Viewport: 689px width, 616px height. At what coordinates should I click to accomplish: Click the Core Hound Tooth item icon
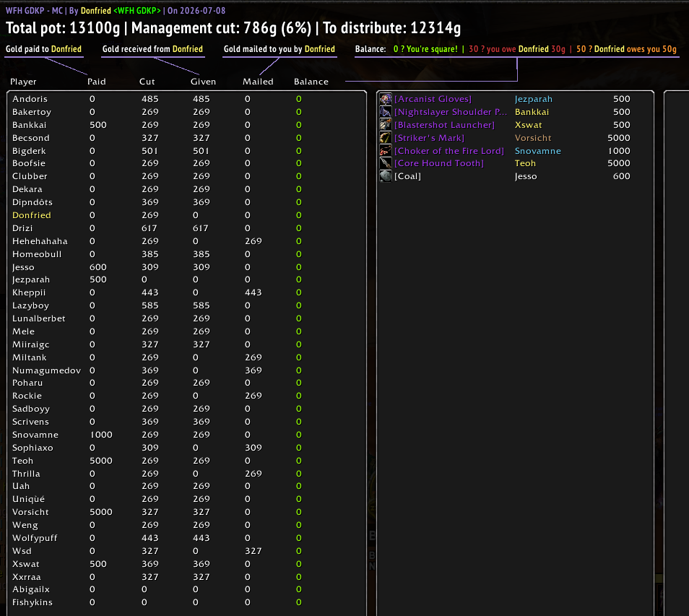386,163
